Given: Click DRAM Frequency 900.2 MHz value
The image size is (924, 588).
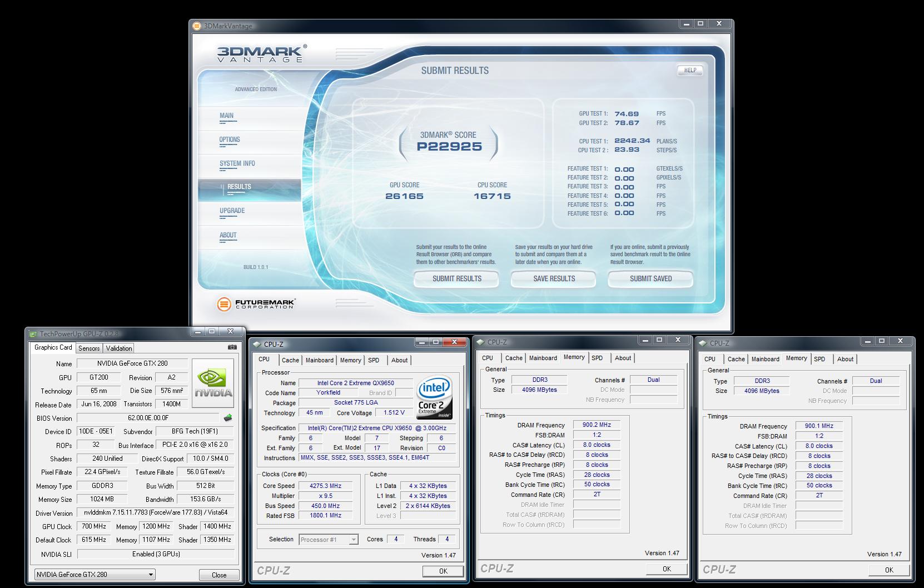Looking at the screenshot, I should point(597,425).
